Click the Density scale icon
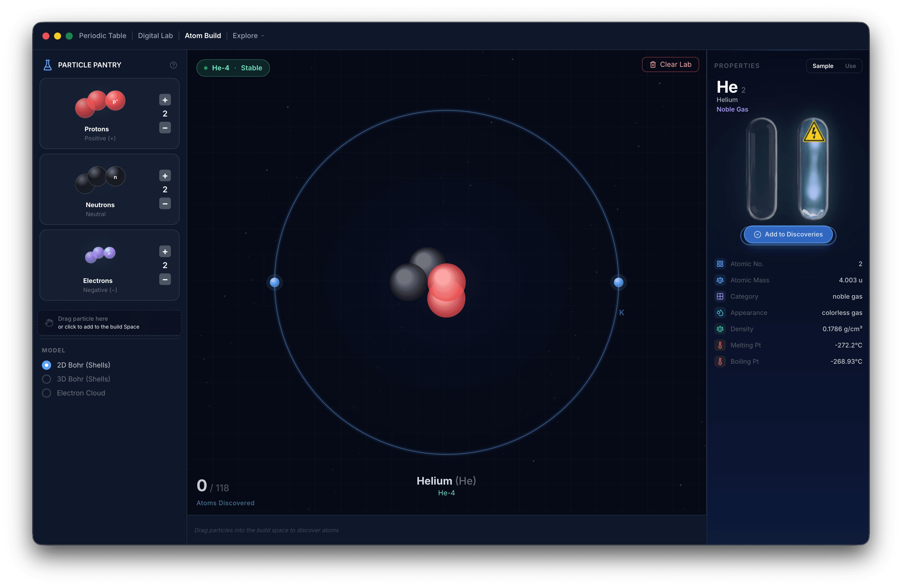Screen dimensions: 902x588 click(x=720, y=329)
